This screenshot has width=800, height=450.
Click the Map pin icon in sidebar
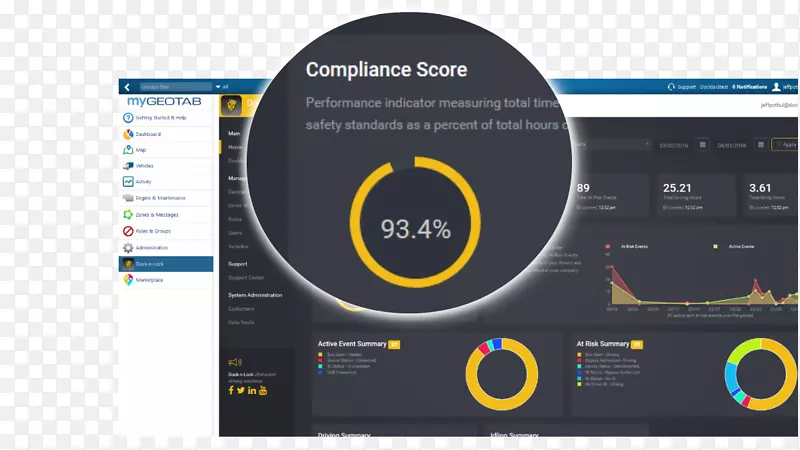128,150
